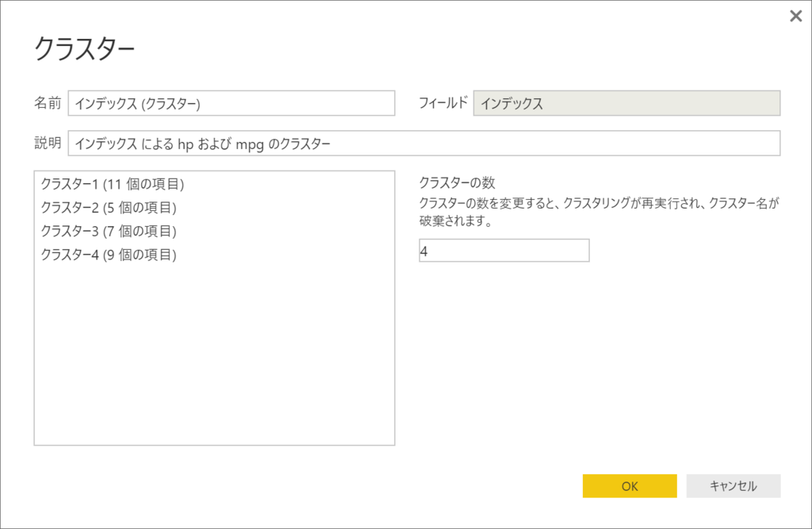This screenshot has width=812, height=529.
Task: Select クラスター2 (5 個の項目) in the list
Action: point(109,208)
